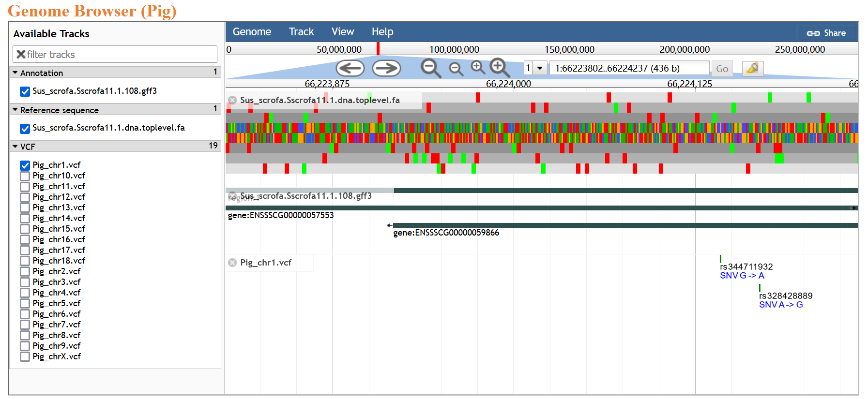Click the location coordinates input box
868x399 pixels.
tap(629, 68)
